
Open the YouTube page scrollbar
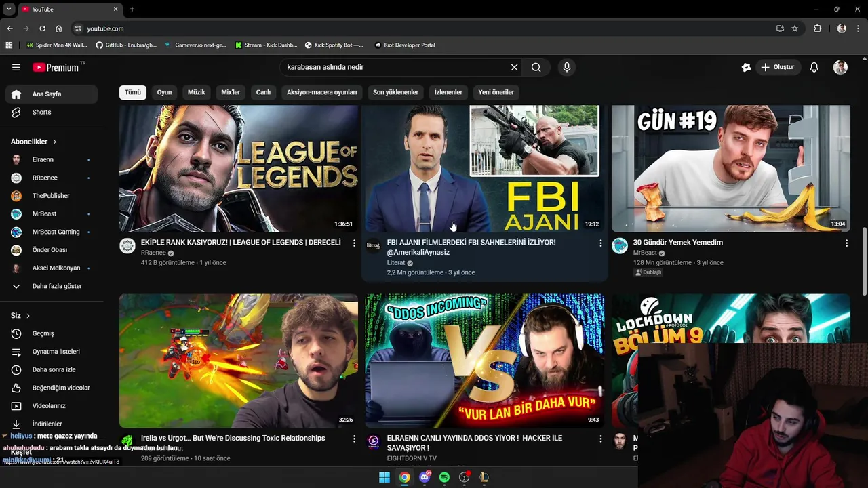[864, 262]
